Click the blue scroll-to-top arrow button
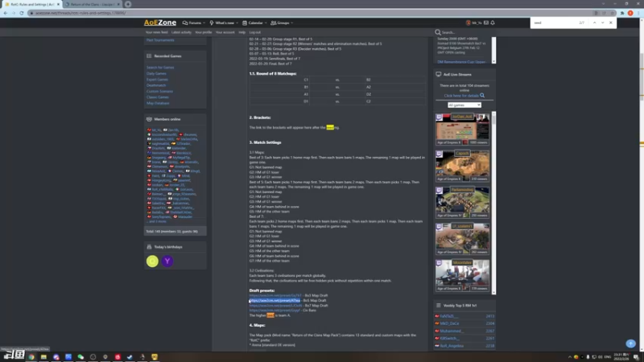 point(631,343)
